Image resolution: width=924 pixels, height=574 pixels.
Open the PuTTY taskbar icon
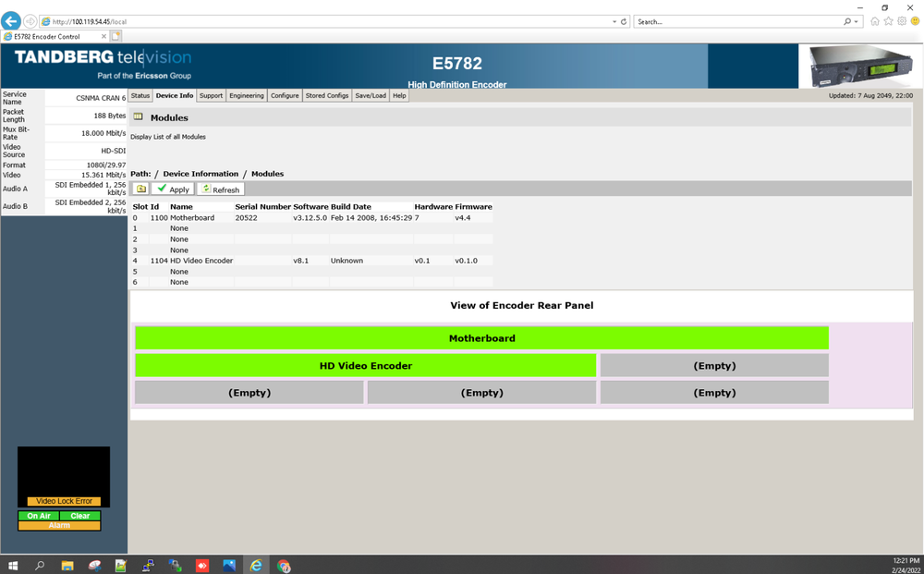(x=149, y=566)
